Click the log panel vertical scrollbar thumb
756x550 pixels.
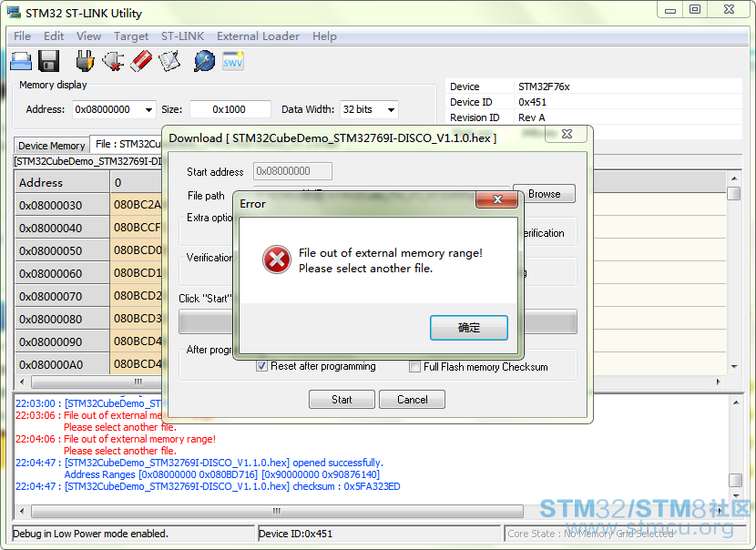point(735,480)
